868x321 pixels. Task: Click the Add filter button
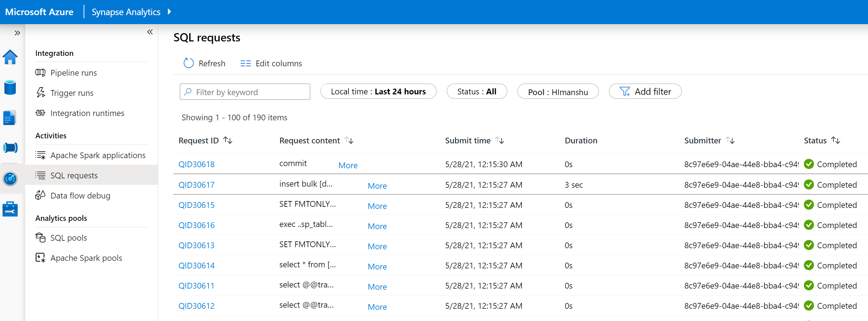(645, 92)
